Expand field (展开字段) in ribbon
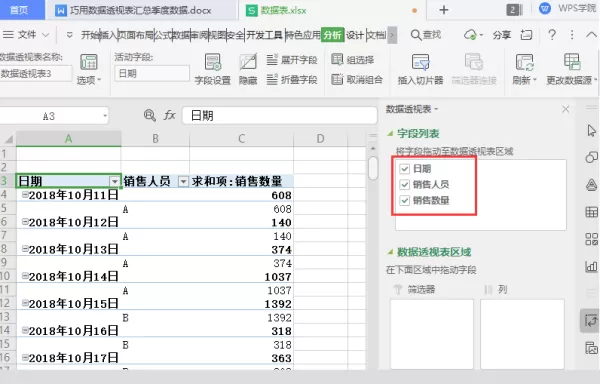The width and height of the screenshot is (600, 384). pos(292,60)
